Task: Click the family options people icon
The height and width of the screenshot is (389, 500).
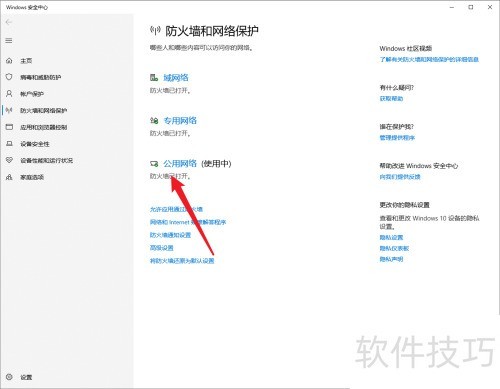Action: point(9,177)
